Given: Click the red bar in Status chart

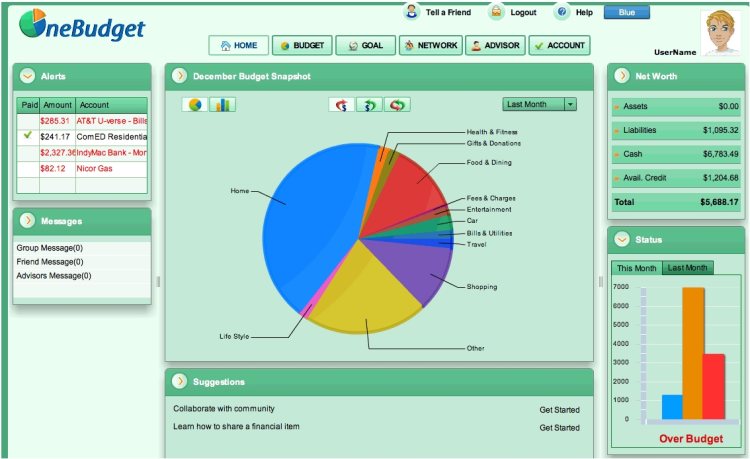Looking at the screenshot, I should (714, 386).
